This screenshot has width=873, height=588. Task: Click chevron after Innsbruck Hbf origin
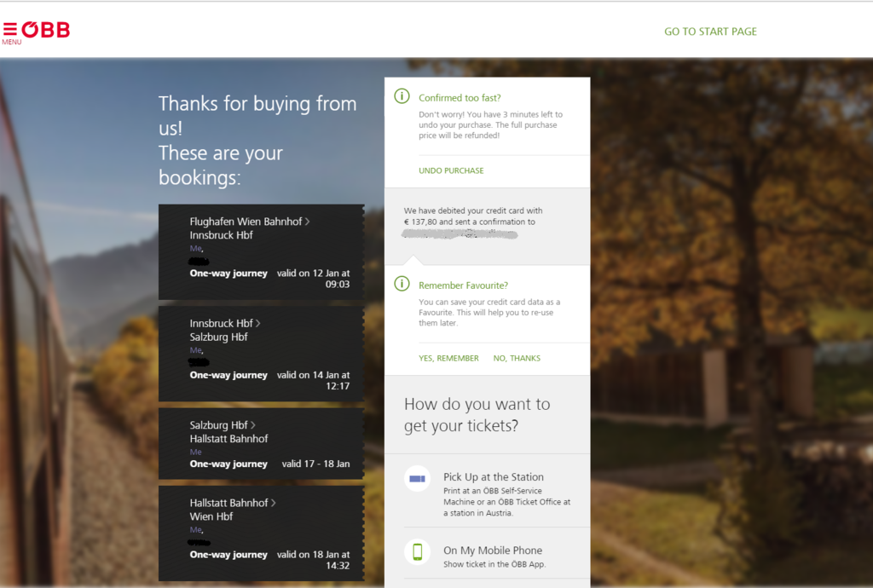[257, 323]
